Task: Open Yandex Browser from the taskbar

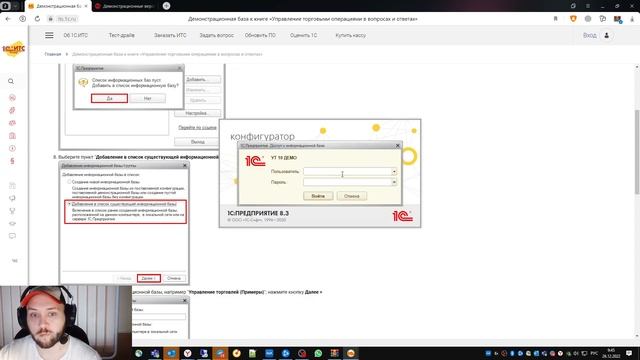Action: [x=187, y=353]
